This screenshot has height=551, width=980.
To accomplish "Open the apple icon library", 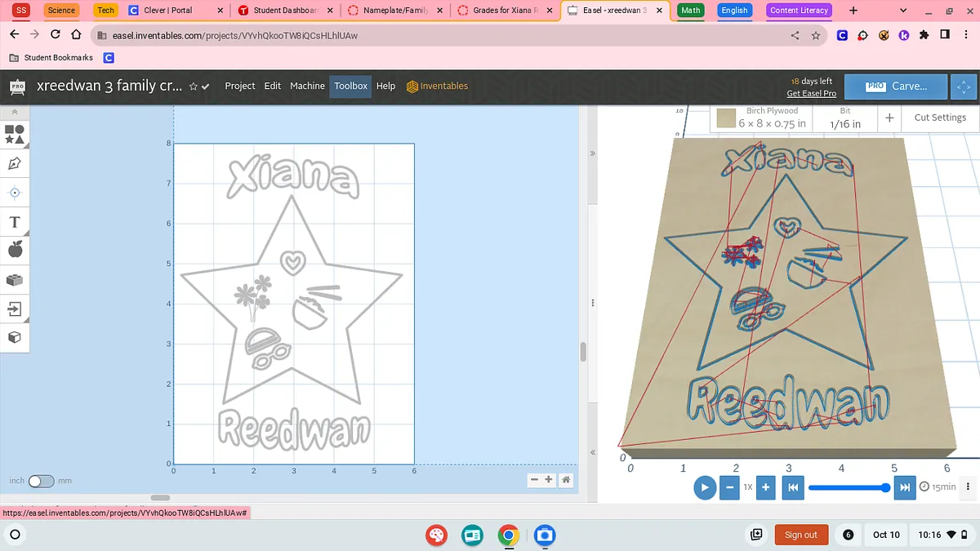I will [15, 250].
